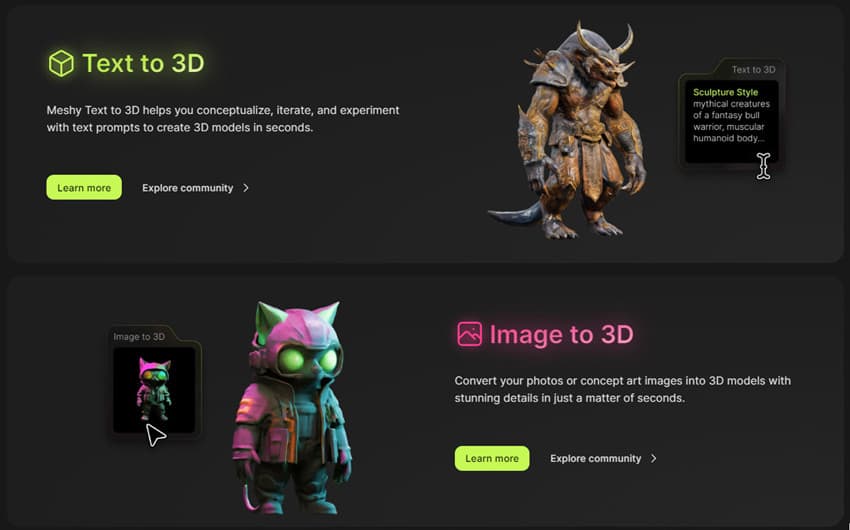Image resolution: width=850 pixels, height=530 pixels.
Task: Click the pink picture icon beside Image to 3D
Action: (x=469, y=334)
